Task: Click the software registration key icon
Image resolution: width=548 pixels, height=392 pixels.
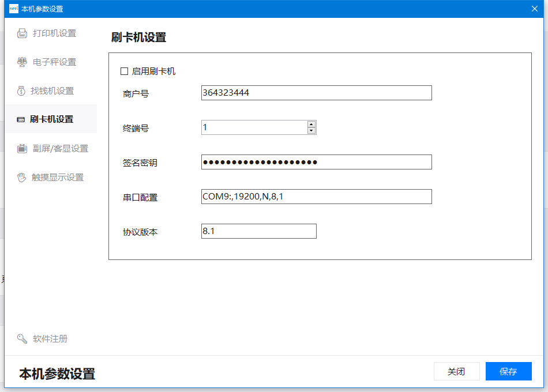Action: [x=22, y=338]
